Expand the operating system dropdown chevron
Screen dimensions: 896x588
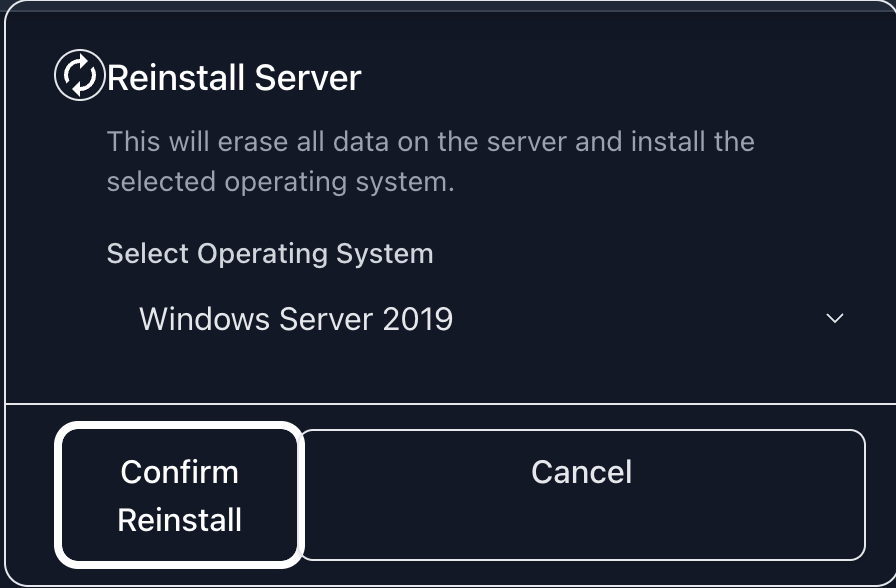click(x=835, y=319)
